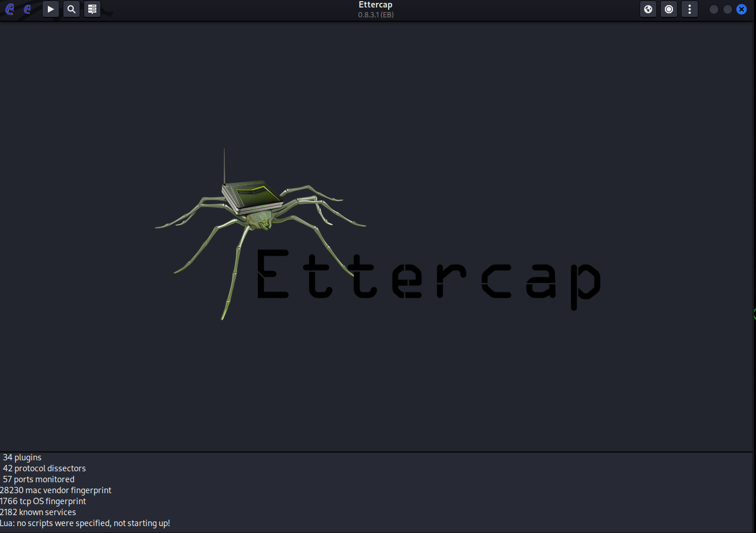Screen dimensions: 756x533
Task: Click the version text "0.8.3.1 (EB)"
Action: (x=375, y=14)
